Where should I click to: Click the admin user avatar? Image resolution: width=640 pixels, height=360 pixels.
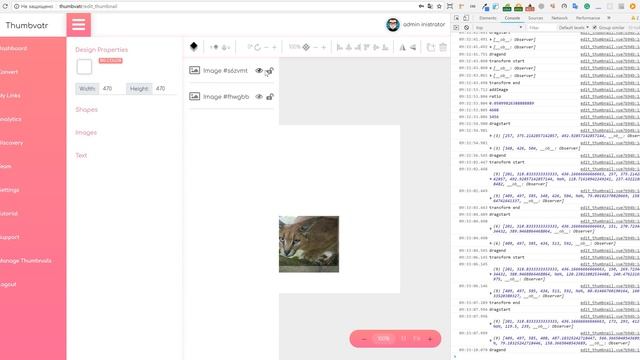pos(393,24)
